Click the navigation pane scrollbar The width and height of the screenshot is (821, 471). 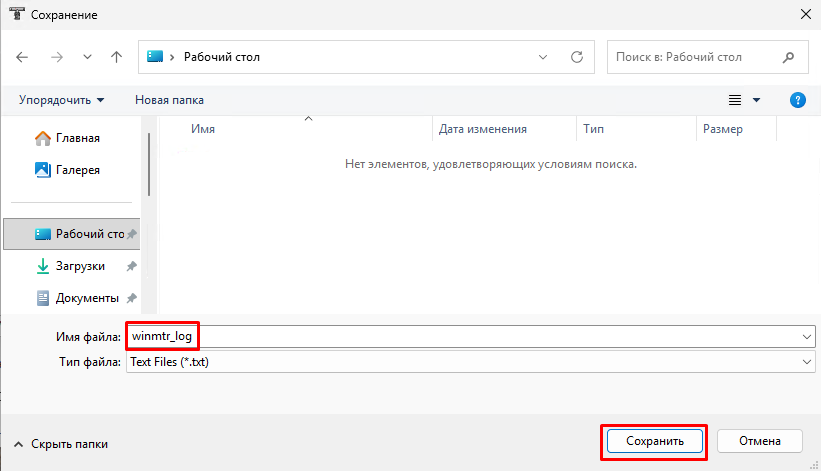coord(149,164)
